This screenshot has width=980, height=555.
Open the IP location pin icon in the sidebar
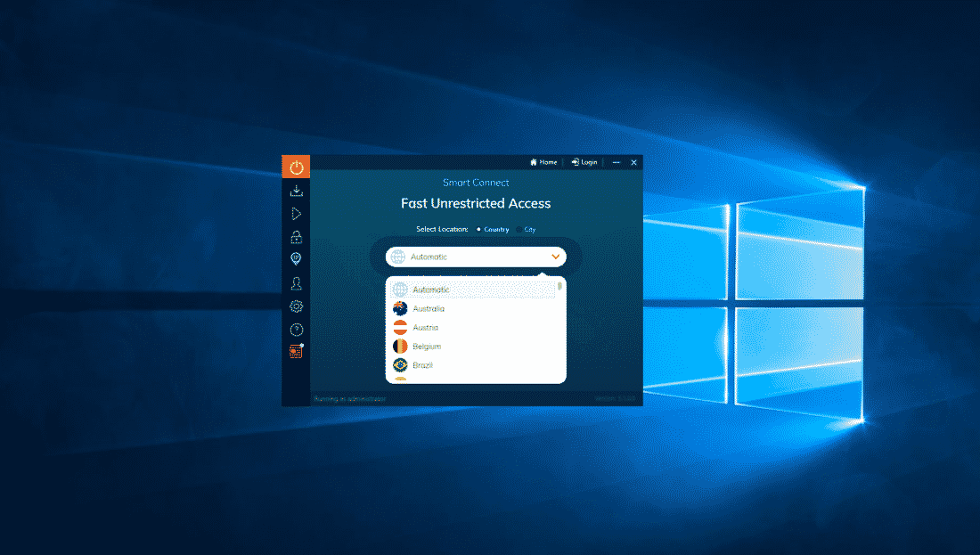(297, 258)
